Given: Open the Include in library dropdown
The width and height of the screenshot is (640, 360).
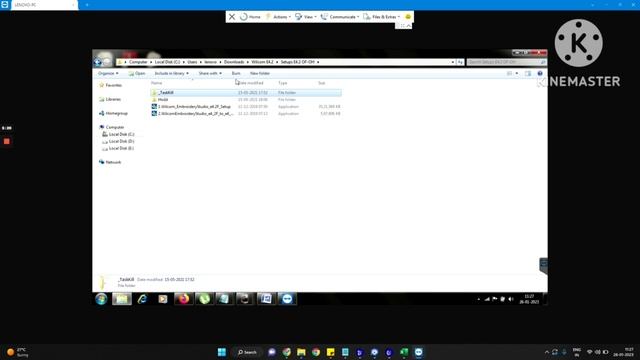Looking at the screenshot, I should click(171, 73).
